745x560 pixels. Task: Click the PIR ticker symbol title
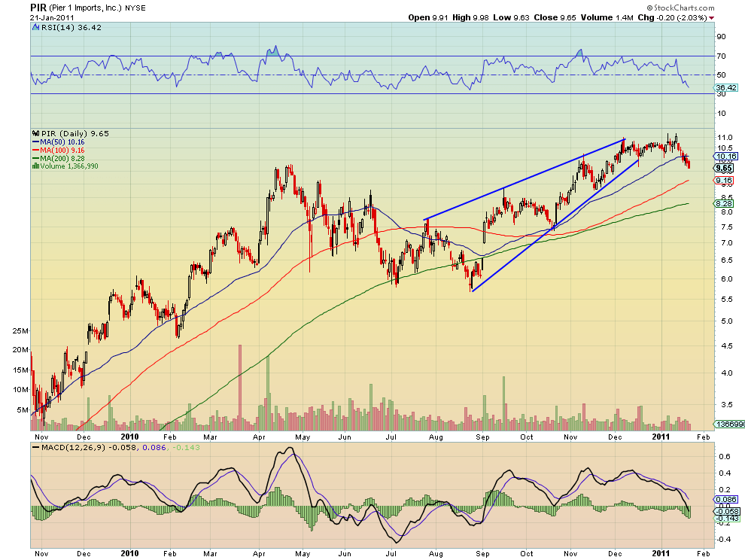[38, 8]
